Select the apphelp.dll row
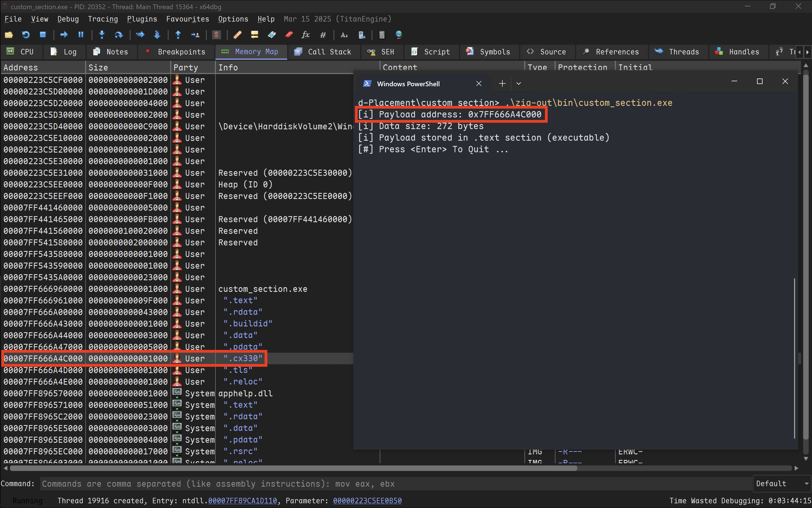The height and width of the screenshot is (508, 812). pyautogui.click(x=177, y=393)
